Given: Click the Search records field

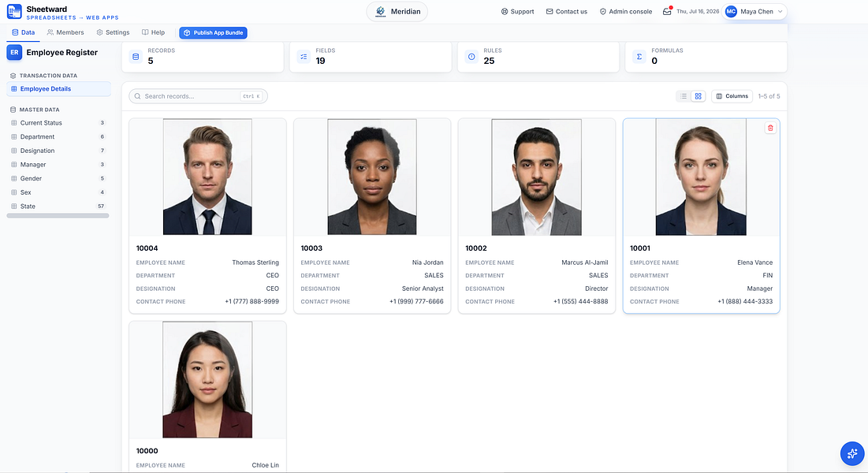Looking at the screenshot, I should [x=198, y=96].
